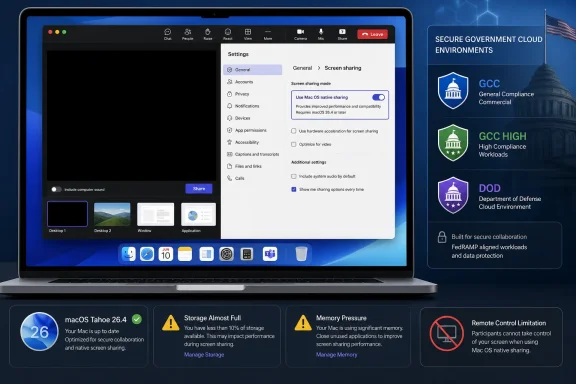Viewport: 576px width, 384px height.
Task: Check Optimize for video
Action: click(294, 144)
